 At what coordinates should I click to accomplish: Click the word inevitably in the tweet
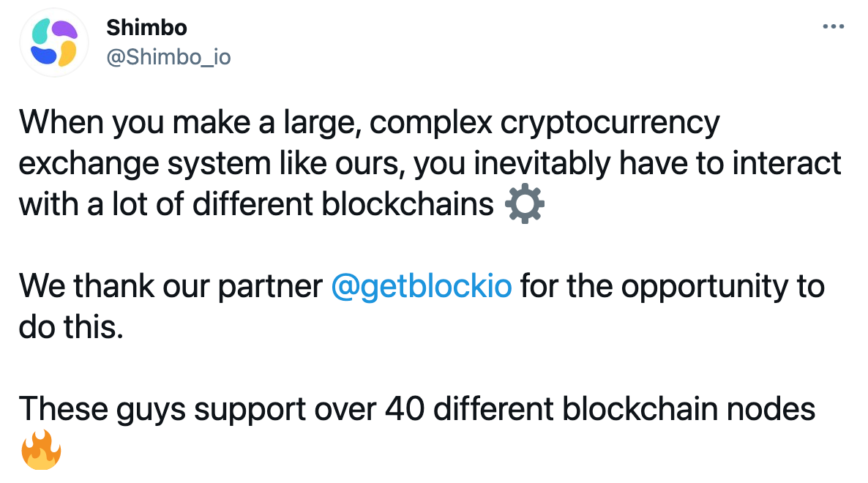(542, 163)
